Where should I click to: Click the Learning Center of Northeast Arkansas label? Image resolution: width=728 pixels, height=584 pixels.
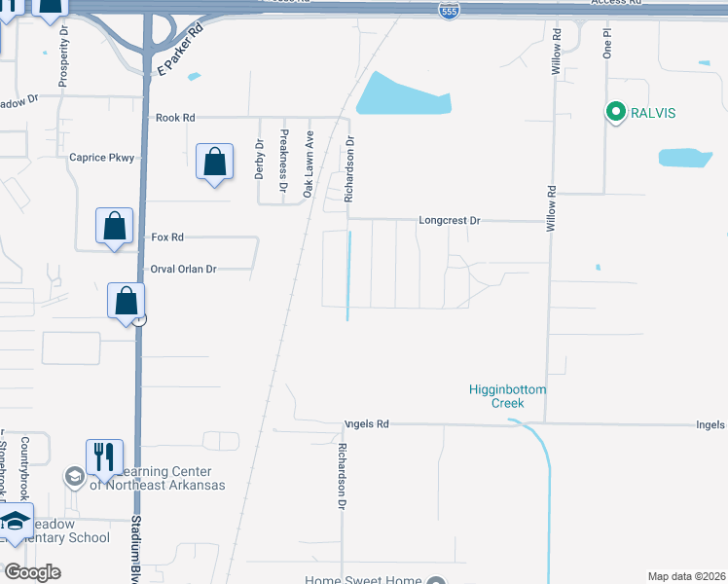click(x=158, y=478)
